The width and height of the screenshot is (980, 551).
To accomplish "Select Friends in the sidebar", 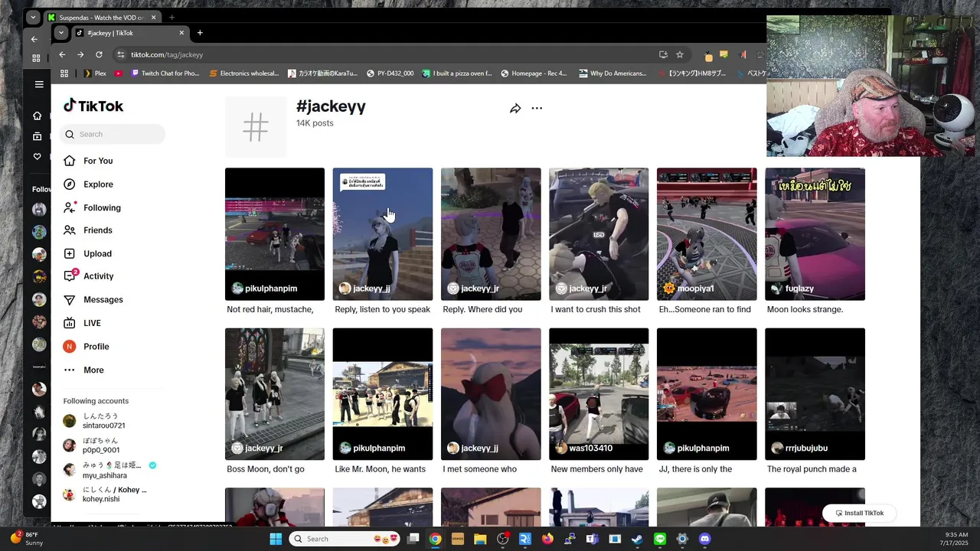I will 98,230.
